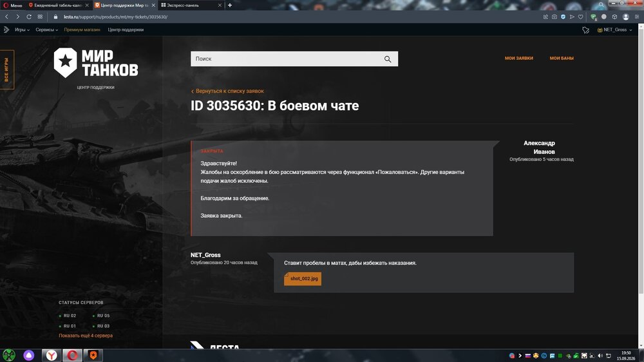The image size is (644, 362).
Task: Expand Показать ещё 4 сервера
Action: tap(86, 336)
